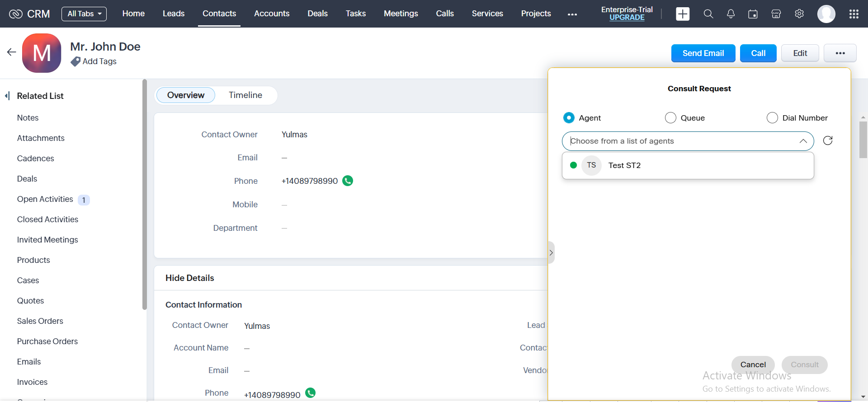Select the Queue radio button
Viewport: 868px width, 402px height.
[x=670, y=118]
